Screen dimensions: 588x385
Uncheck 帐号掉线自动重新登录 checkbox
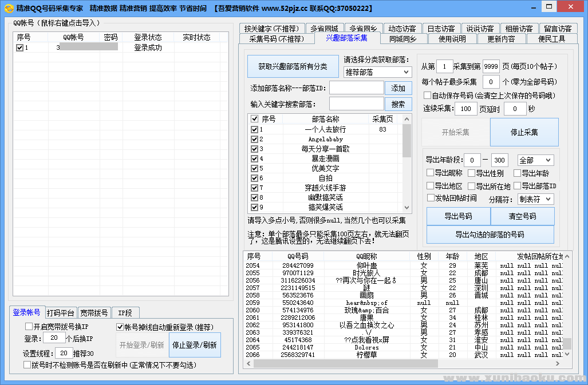(120, 327)
